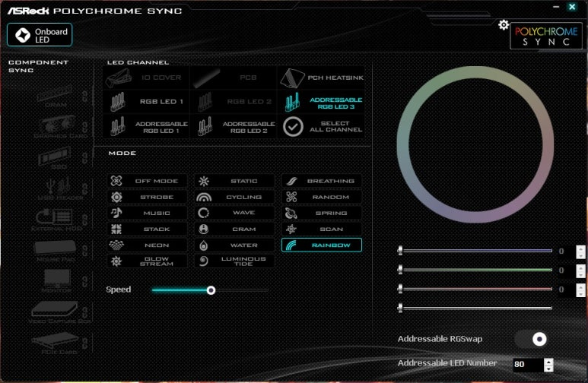
Task: Choose Spring lighting mode
Action: pyautogui.click(x=321, y=213)
